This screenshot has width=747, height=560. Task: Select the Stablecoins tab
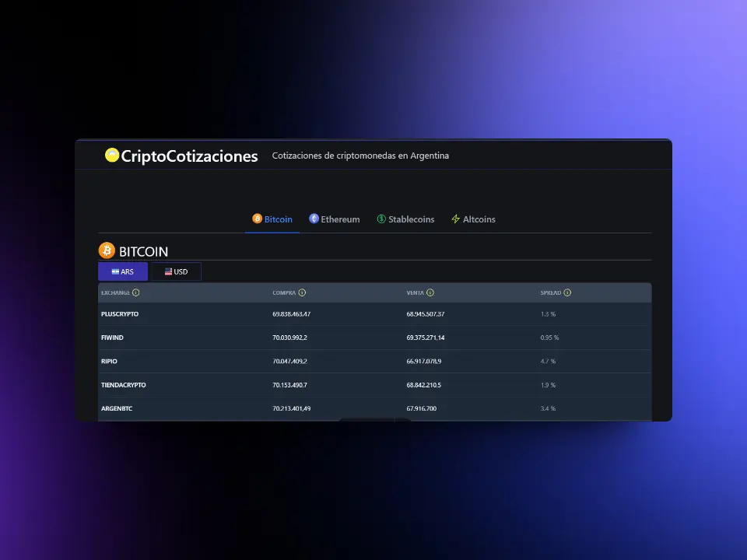click(x=405, y=219)
